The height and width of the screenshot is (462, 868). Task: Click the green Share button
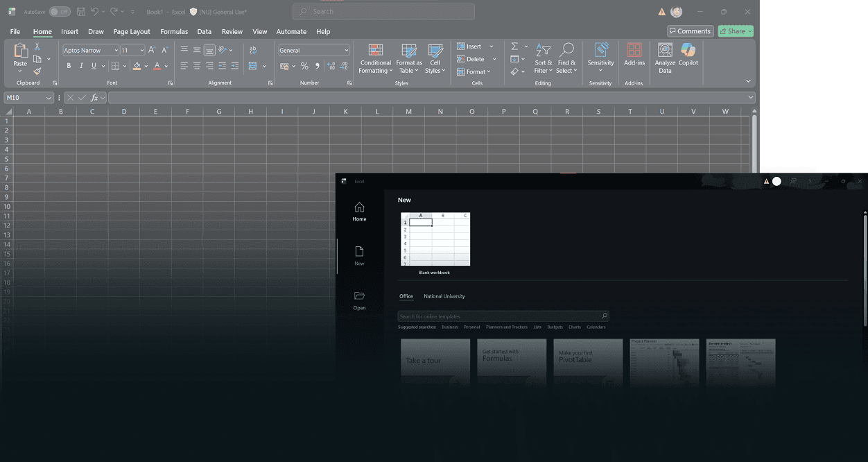pyautogui.click(x=735, y=31)
